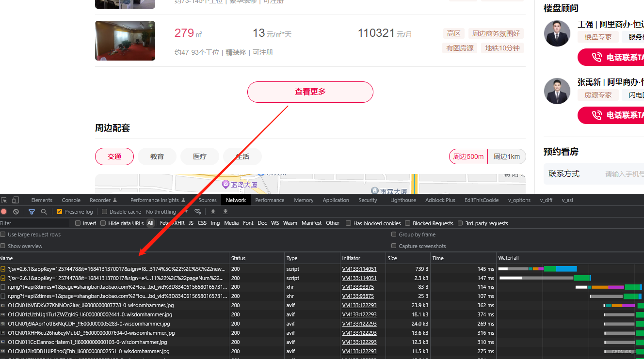Enable the Capture screenshots checkbox
Viewport: 644px width, 359px height.
(x=394, y=246)
